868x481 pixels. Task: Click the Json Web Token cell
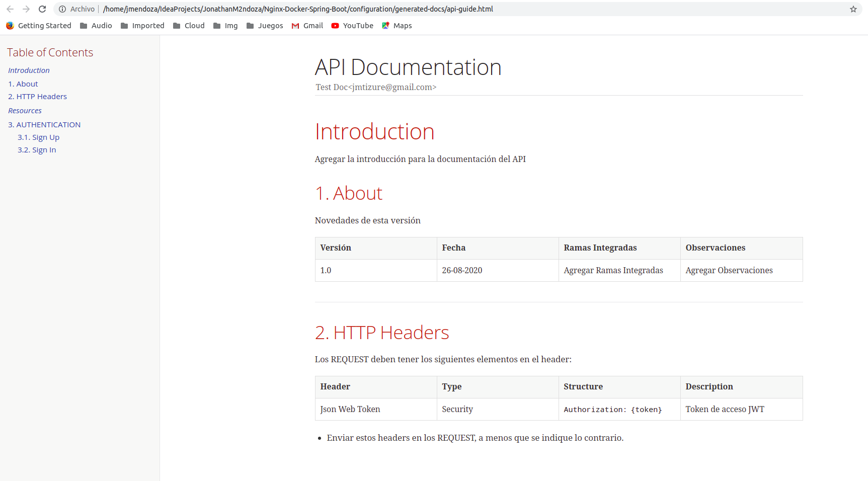[x=376, y=410]
